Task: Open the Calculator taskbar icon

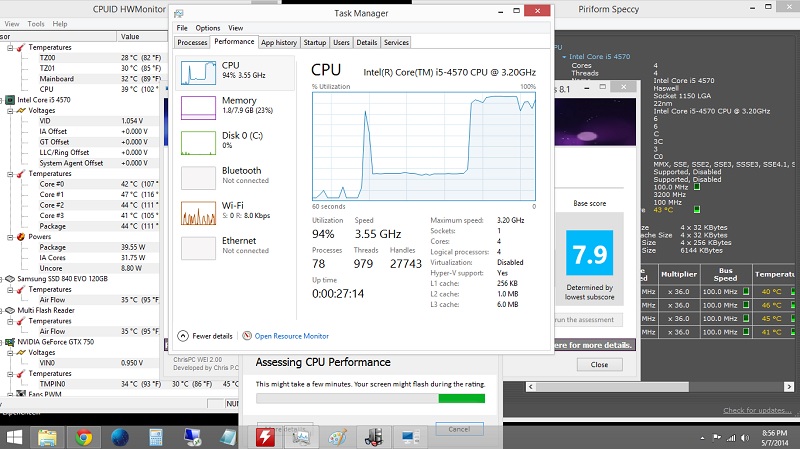Action: [x=156, y=437]
